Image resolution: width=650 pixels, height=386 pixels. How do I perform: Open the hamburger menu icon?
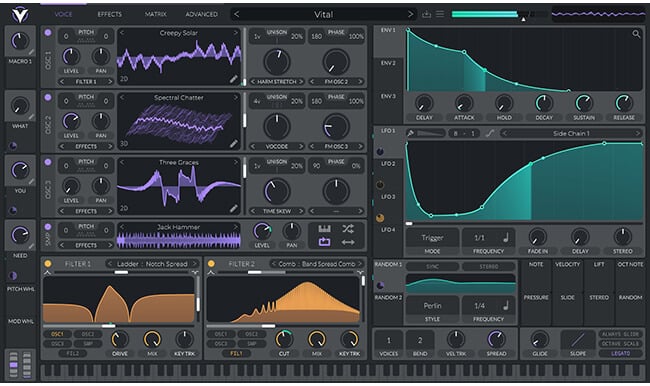[x=440, y=14]
